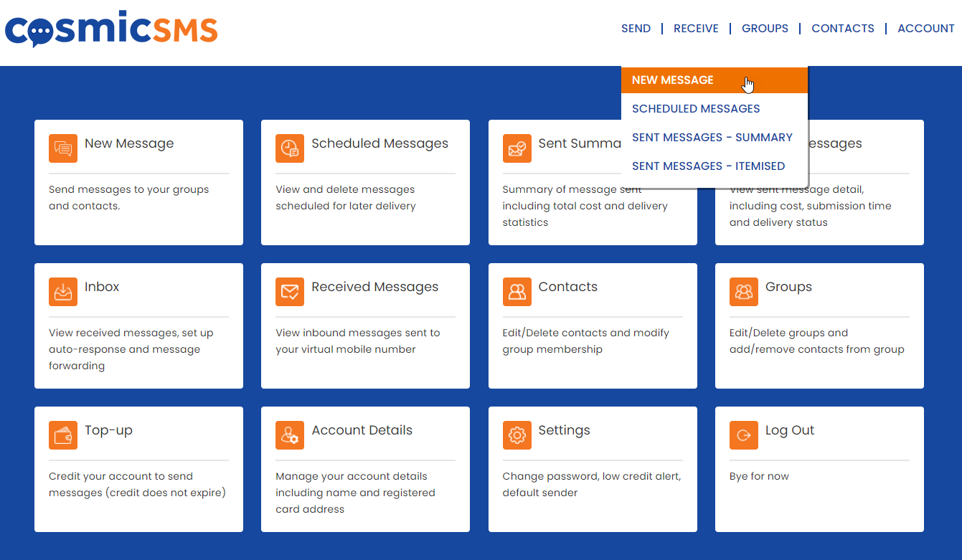Open the Inbox tray icon

pos(63,292)
